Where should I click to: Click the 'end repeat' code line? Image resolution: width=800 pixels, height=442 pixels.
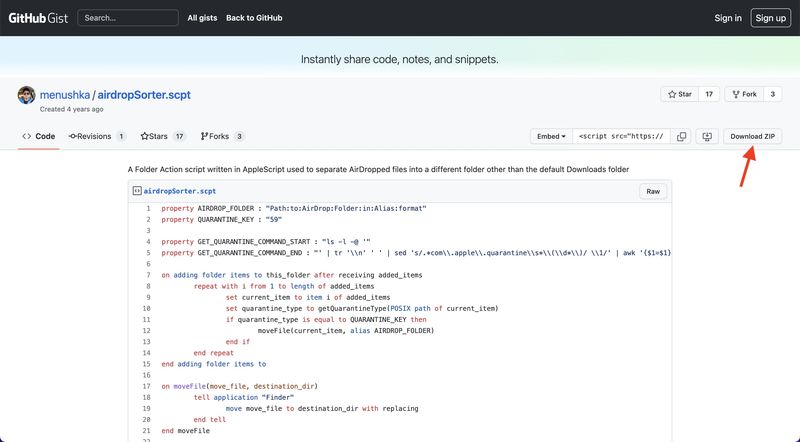click(x=213, y=353)
